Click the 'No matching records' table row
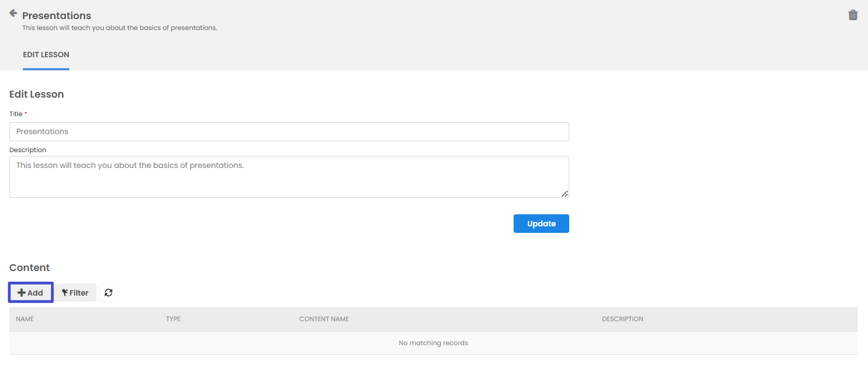 tap(433, 343)
